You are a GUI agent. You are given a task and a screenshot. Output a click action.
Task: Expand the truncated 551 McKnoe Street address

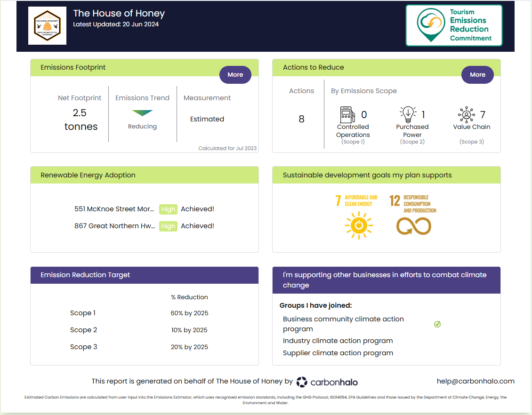[x=114, y=209]
